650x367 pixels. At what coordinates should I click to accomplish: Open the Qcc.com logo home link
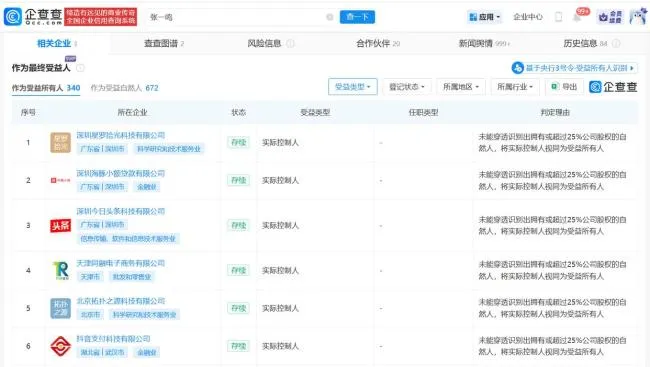click(x=33, y=17)
